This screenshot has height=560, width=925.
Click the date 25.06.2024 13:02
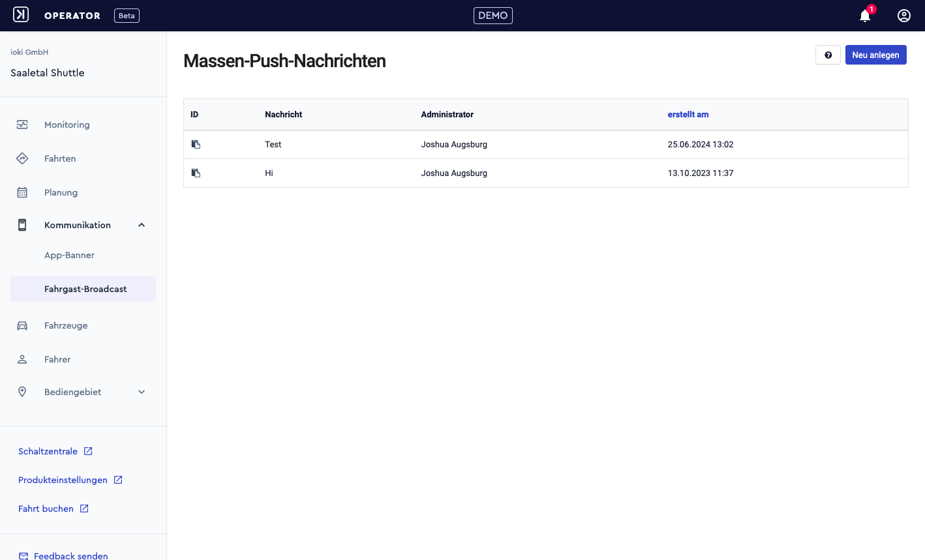(x=701, y=144)
